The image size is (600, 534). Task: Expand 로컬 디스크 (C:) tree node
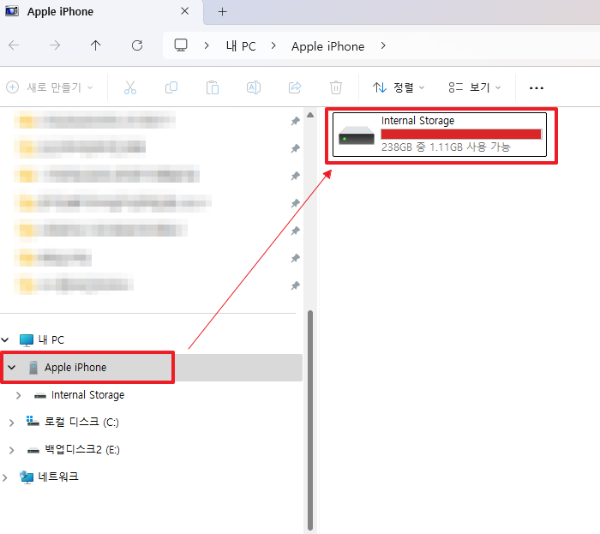point(11,422)
